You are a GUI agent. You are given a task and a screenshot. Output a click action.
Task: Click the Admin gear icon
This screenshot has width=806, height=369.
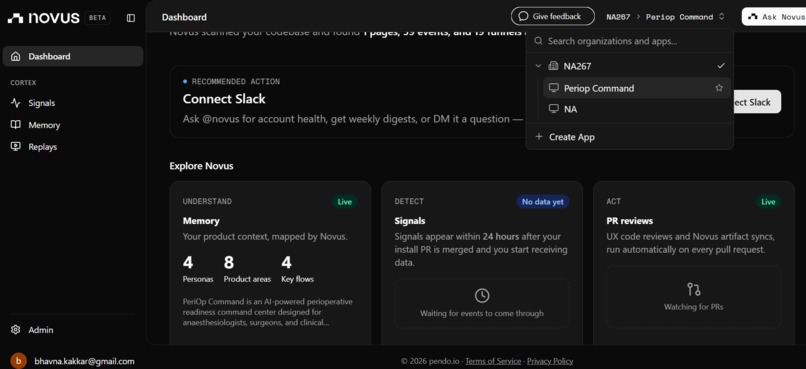click(x=16, y=330)
